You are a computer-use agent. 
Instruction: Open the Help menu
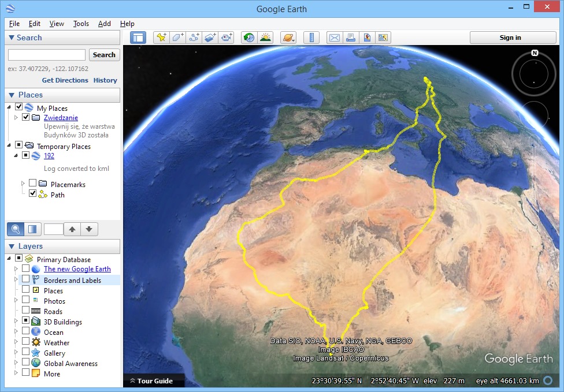[x=127, y=24]
